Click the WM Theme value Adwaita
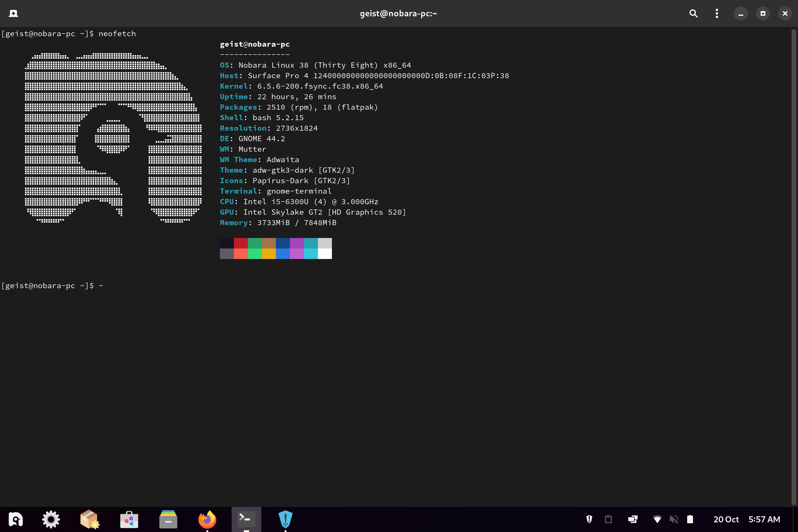The width and height of the screenshot is (798, 532). [283, 160]
